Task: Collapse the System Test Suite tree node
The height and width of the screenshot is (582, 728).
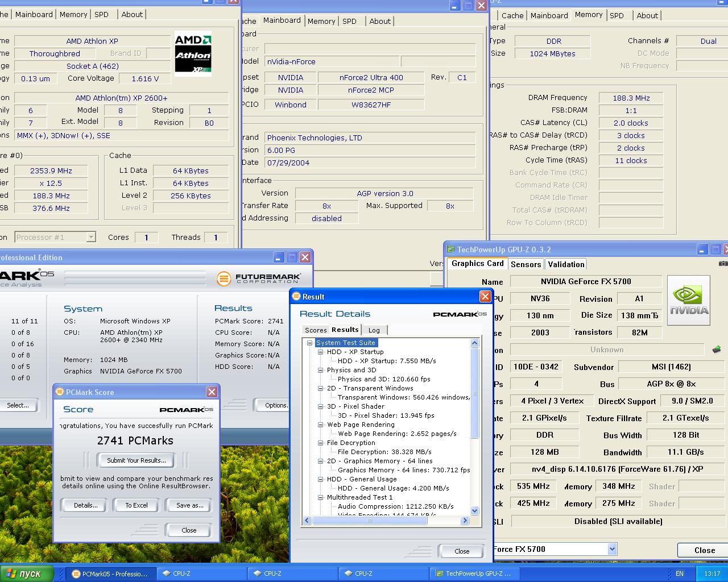Action: 310,343
